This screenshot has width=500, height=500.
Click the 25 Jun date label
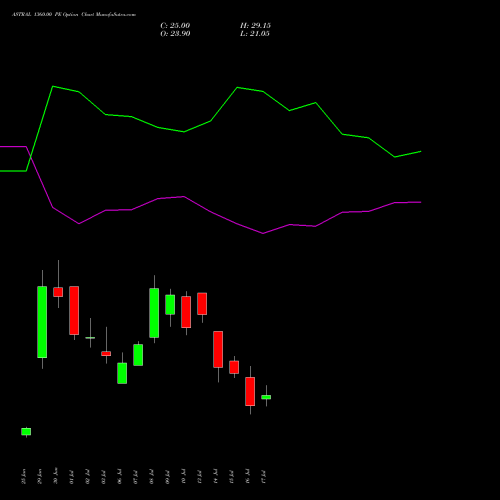(23, 476)
